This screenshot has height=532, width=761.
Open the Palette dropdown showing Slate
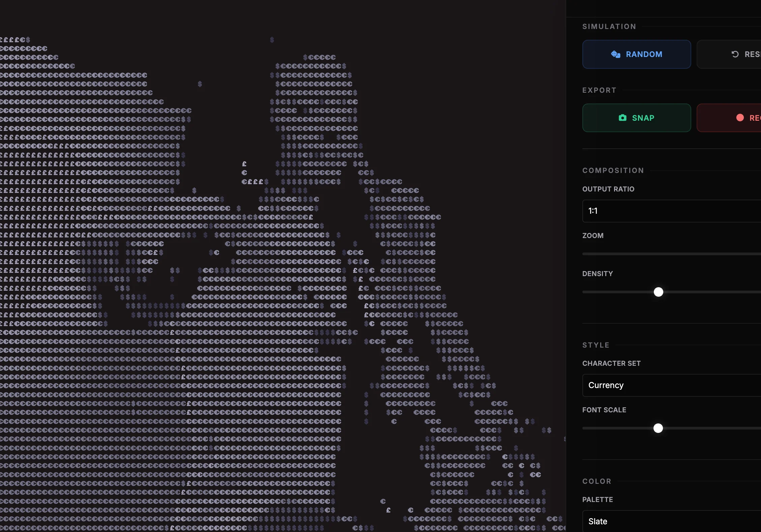click(671, 521)
